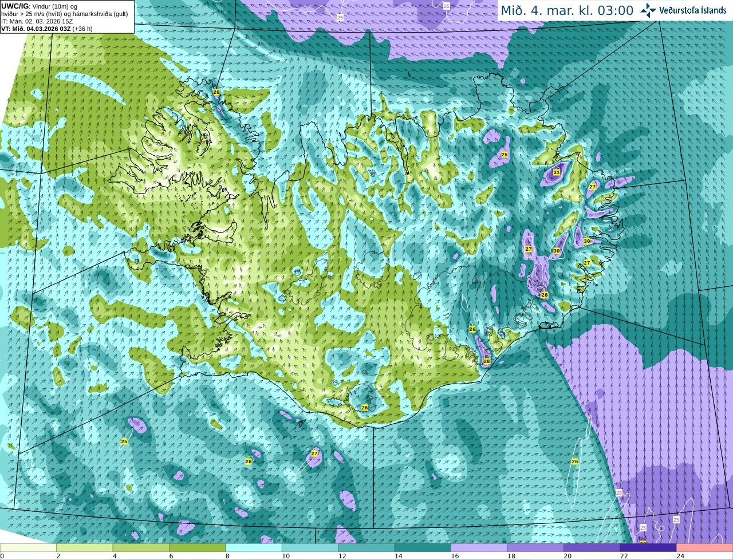This screenshot has height=560, width=733.
Task: Click the medium purple 18–20 m/s legend swatch
Action: point(535,547)
